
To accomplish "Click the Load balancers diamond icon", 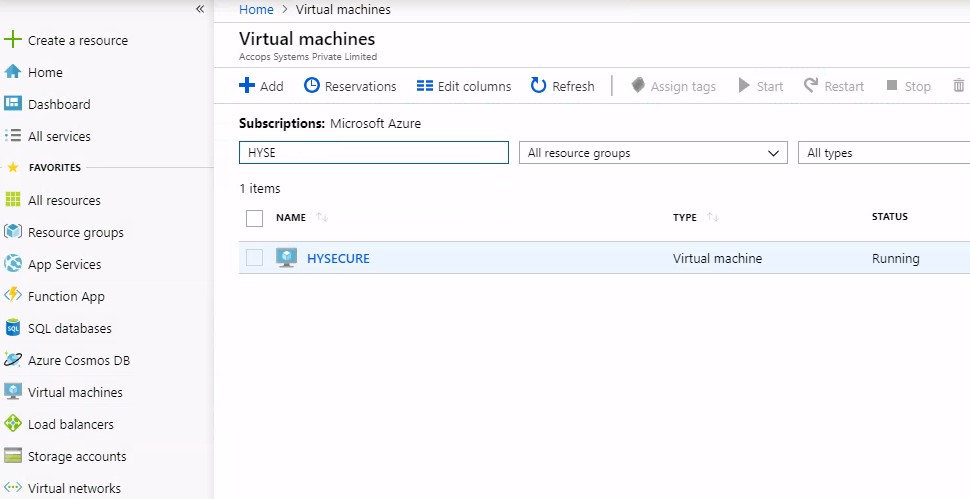I will (x=12, y=424).
